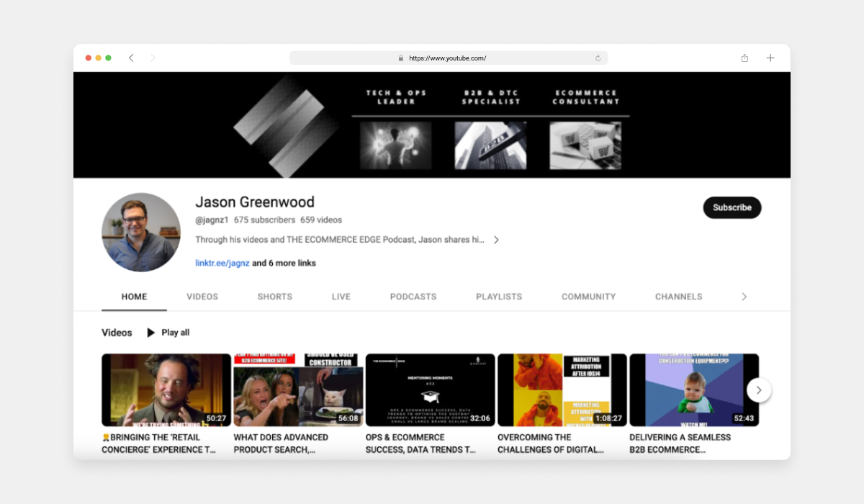Open the PODCASTS tab
This screenshot has width=864, height=504.
click(x=413, y=297)
